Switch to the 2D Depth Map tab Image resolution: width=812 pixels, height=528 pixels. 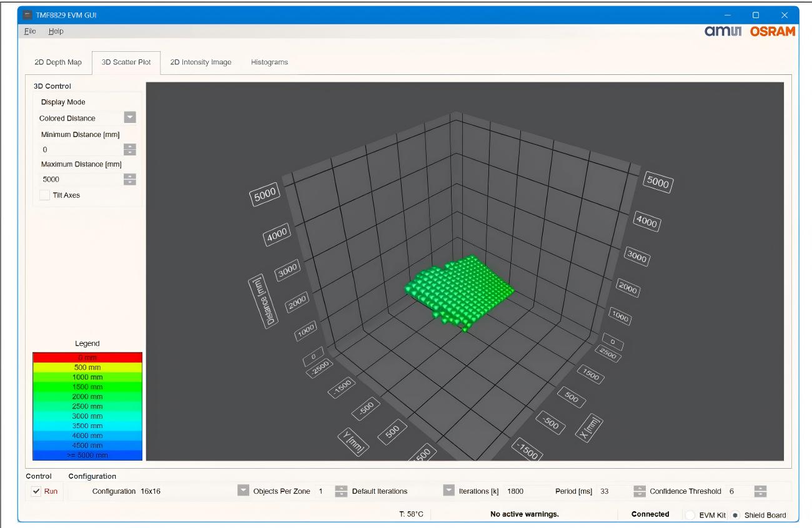(58, 62)
